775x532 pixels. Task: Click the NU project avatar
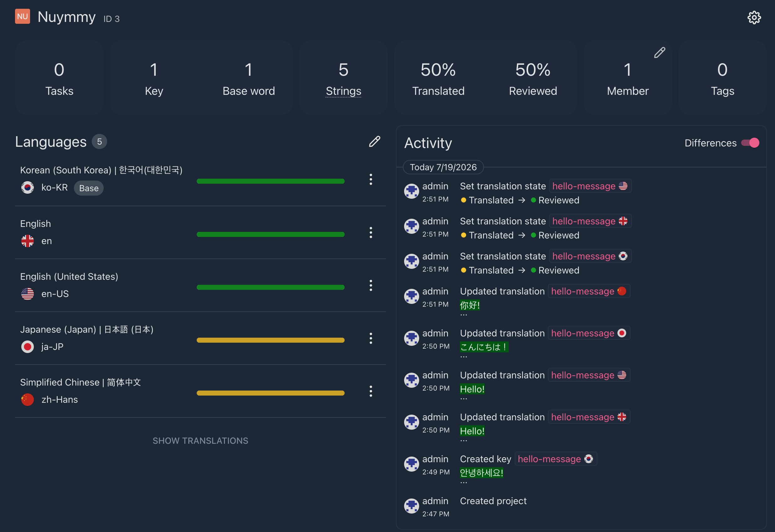point(22,16)
